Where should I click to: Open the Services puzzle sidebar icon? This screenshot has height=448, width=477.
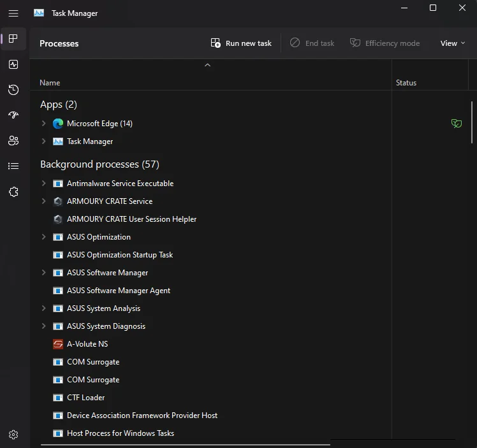click(x=13, y=191)
